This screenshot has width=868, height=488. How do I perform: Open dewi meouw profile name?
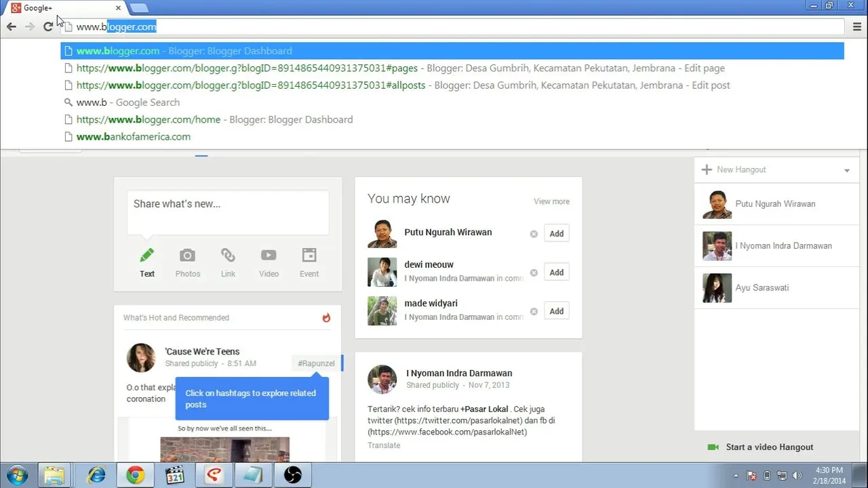point(429,264)
